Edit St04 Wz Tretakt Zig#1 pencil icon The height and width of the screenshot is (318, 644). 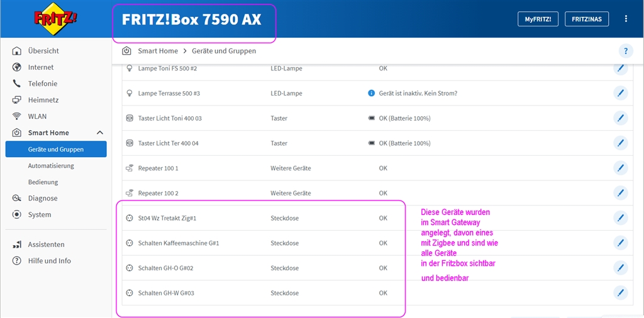[x=621, y=218]
